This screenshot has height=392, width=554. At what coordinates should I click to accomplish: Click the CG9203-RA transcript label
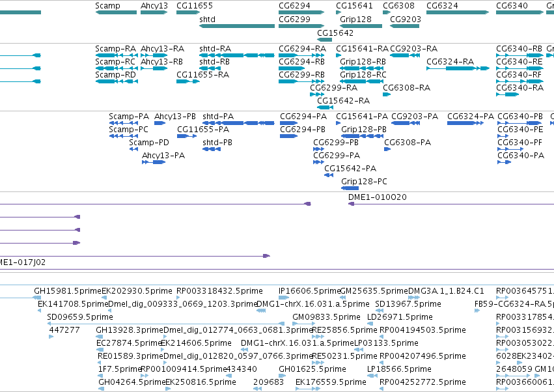[414, 49]
